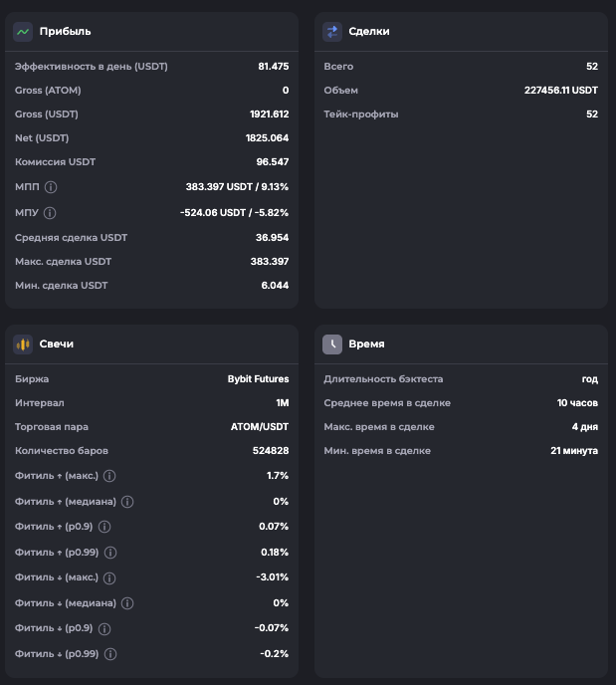This screenshot has height=685, width=616.
Task: Click the ATOM/USDT trading pair value
Action: 259,427
